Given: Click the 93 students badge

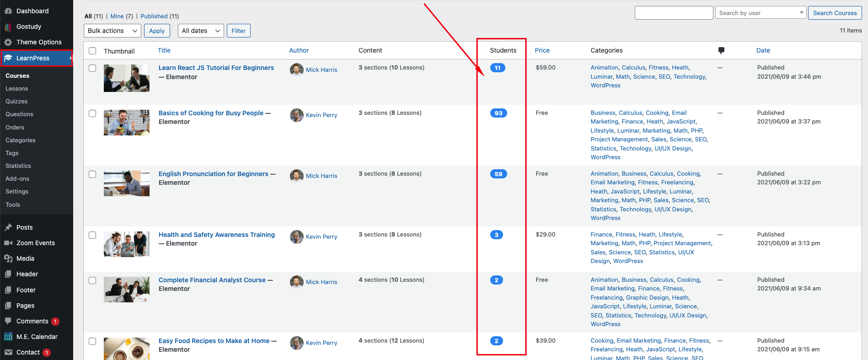Looking at the screenshot, I should coord(498,113).
